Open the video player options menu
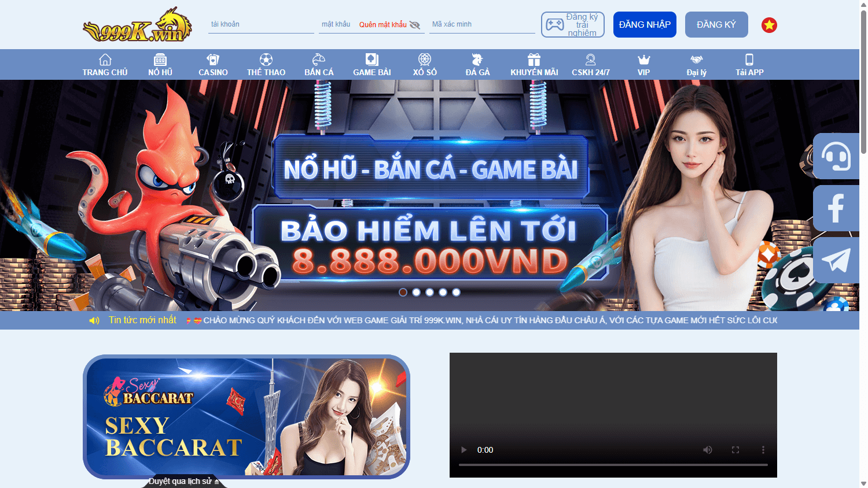Image resolution: width=868 pixels, height=488 pixels. [764, 449]
